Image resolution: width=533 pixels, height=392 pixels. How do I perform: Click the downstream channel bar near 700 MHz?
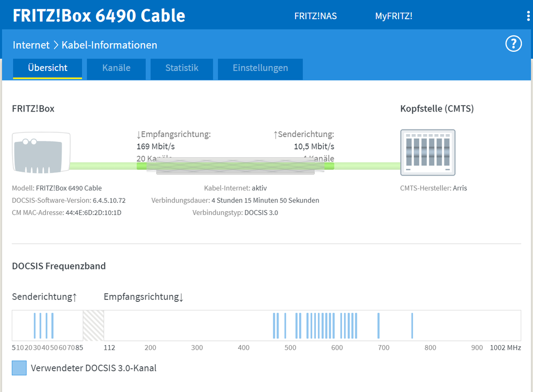click(378, 326)
